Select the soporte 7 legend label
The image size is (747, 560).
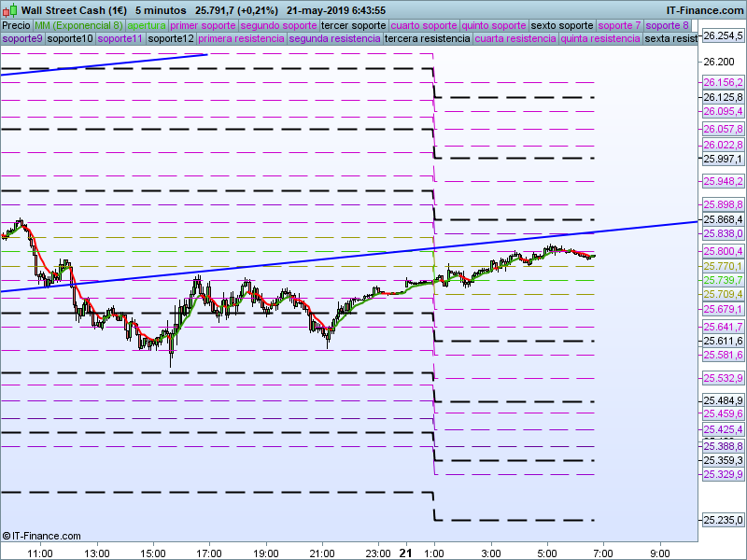pos(619,26)
